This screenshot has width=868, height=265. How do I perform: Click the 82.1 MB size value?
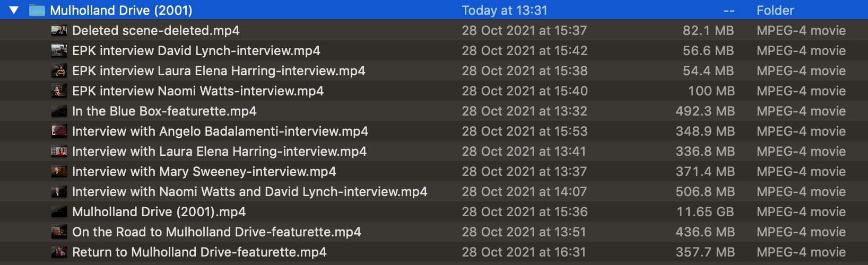pos(708,30)
